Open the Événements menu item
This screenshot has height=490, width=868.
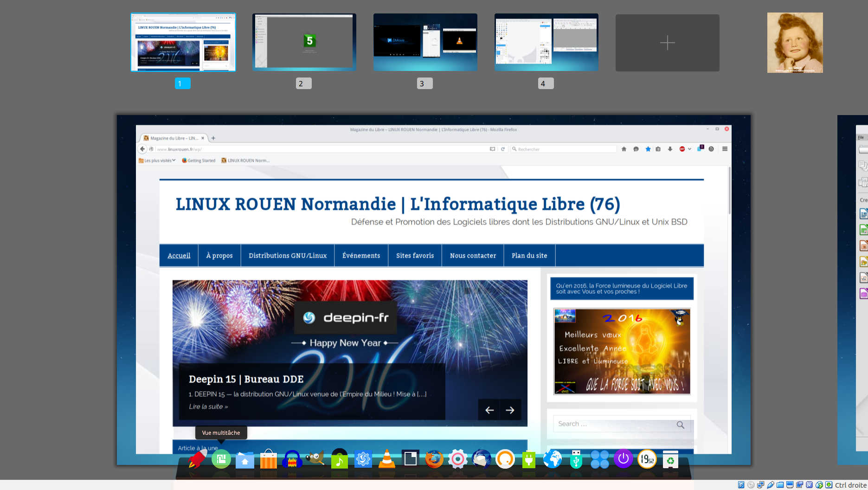pos(361,256)
